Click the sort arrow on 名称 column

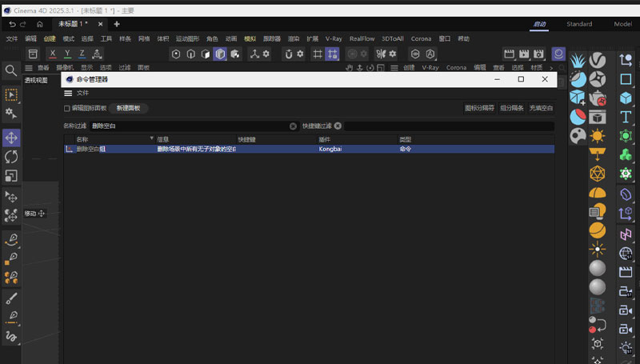pyautogui.click(x=152, y=139)
